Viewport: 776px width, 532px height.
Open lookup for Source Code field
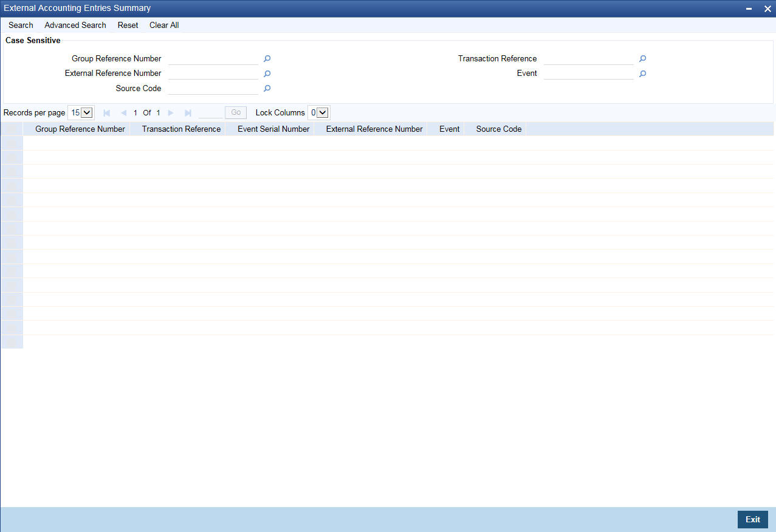tap(267, 89)
